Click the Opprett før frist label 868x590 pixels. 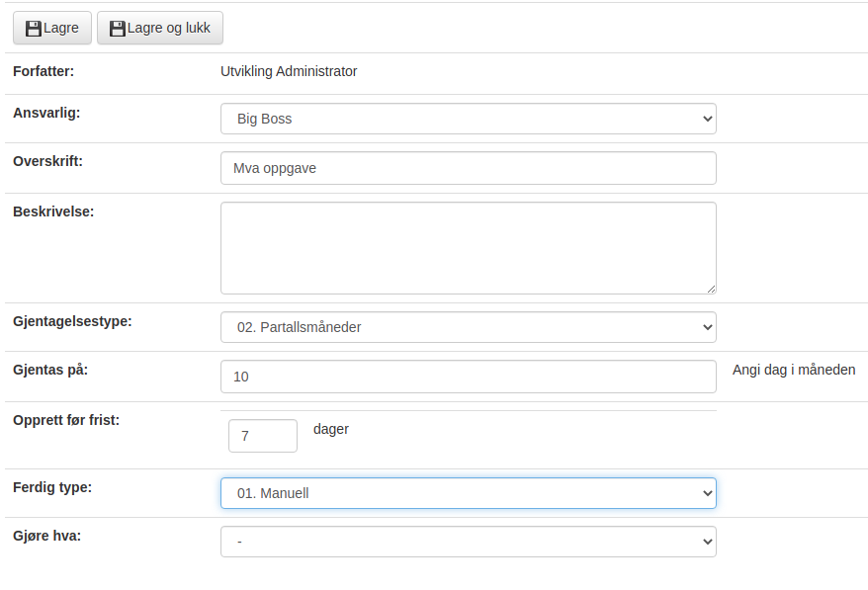coord(66,420)
